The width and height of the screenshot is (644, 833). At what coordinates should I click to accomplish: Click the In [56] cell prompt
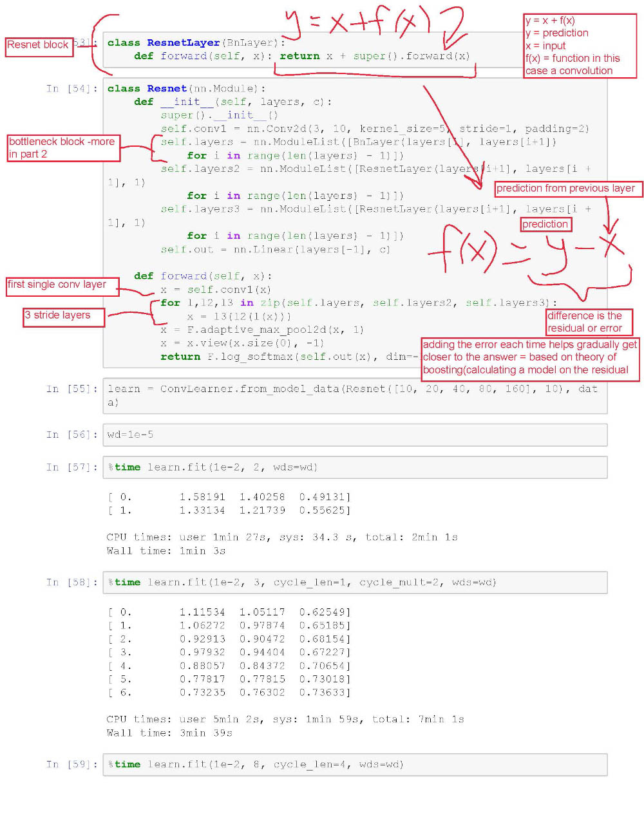71,435
